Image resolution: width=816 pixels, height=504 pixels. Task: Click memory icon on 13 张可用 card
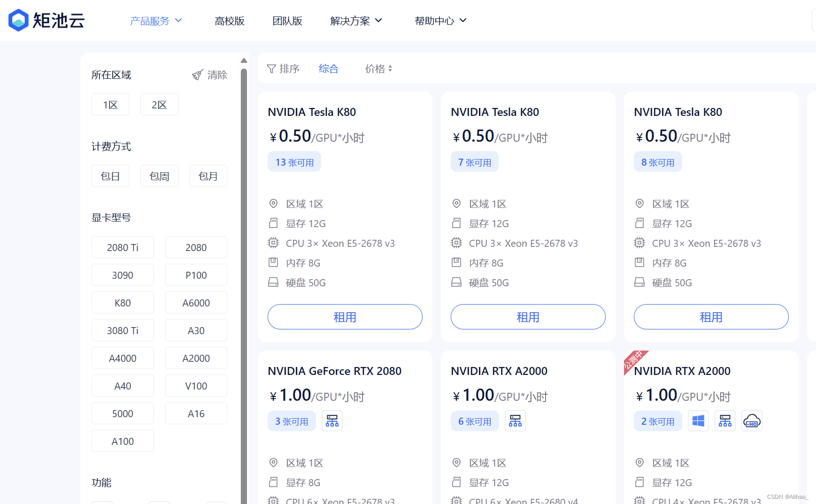point(273,263)
